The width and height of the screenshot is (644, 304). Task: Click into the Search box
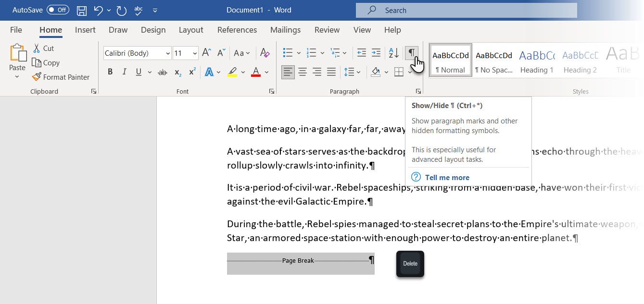[466, 10]
